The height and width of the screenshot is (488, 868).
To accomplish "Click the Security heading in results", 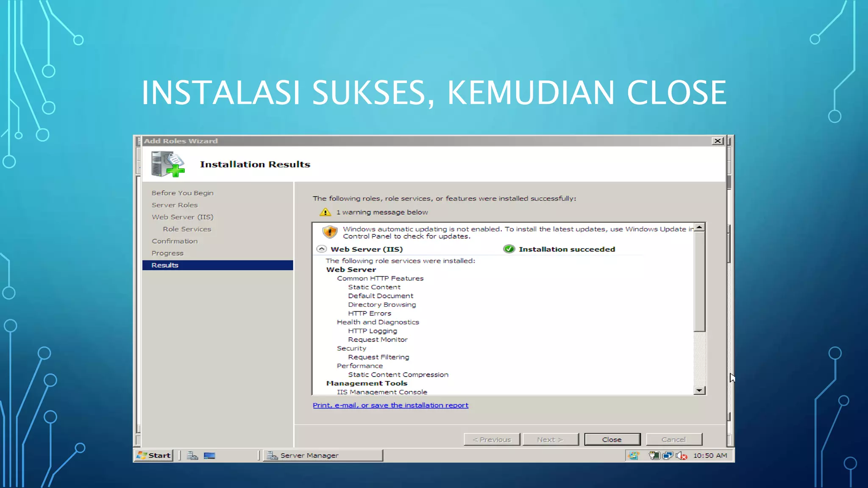I will coord(351,348).
